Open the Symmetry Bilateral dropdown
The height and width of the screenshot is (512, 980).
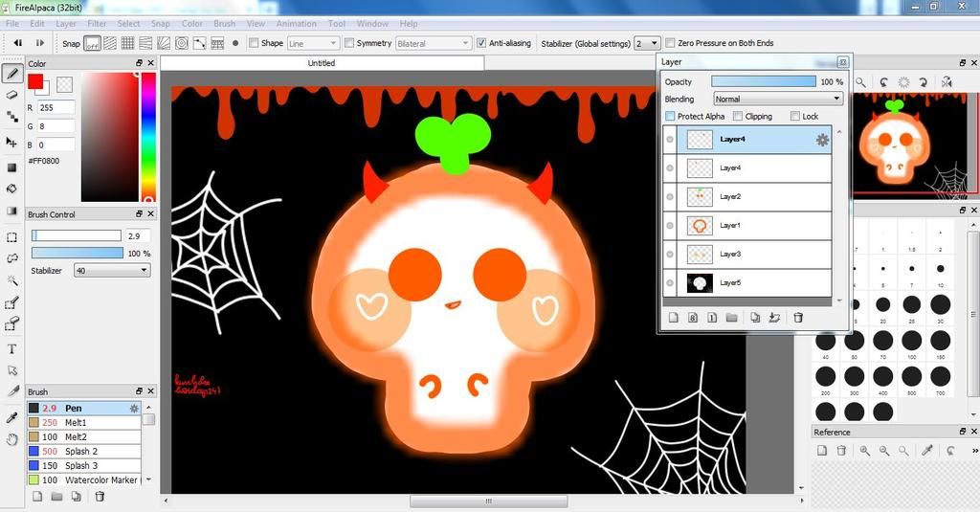434,43
